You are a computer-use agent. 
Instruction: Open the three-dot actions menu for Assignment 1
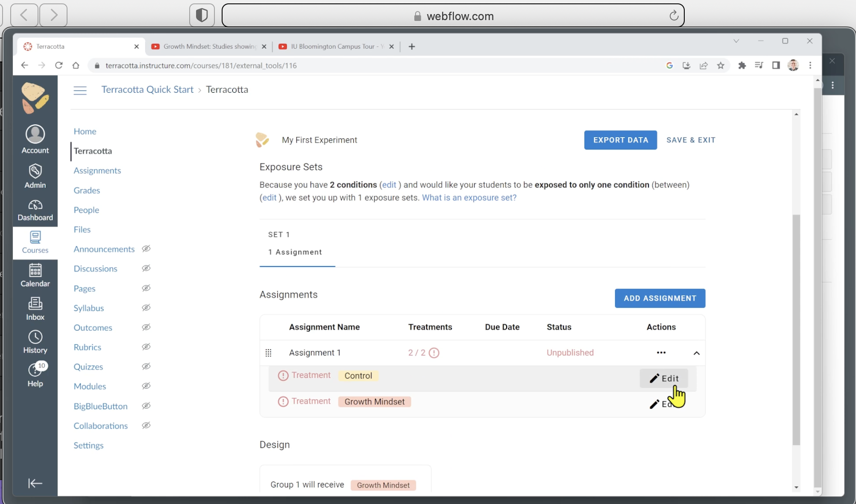click(661, 352)
